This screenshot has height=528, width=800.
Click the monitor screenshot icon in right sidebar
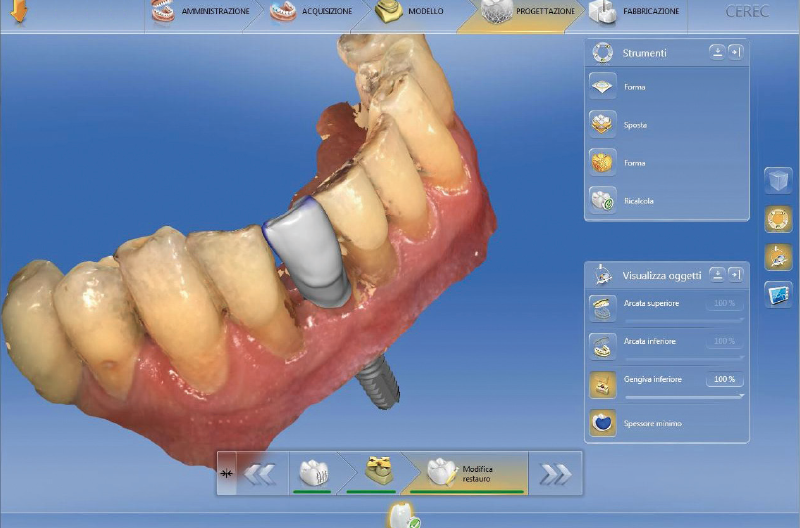(778, 294)
